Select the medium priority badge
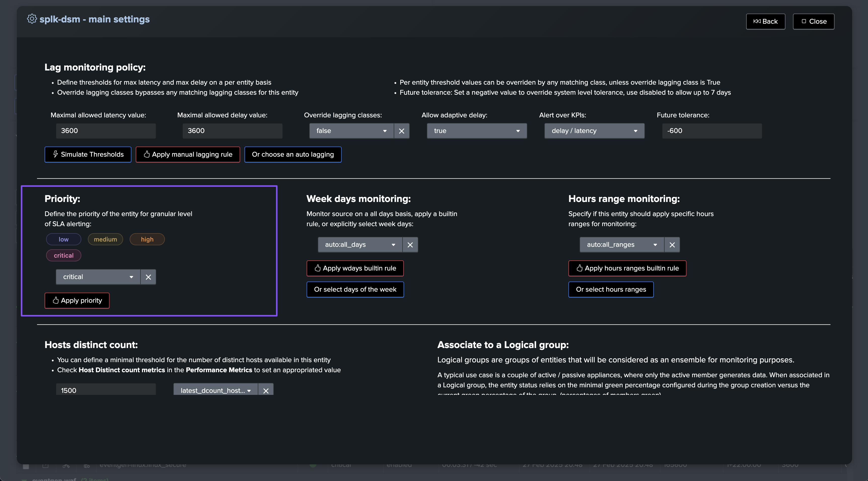The image size is (868, 481). [x=105, y=239]
